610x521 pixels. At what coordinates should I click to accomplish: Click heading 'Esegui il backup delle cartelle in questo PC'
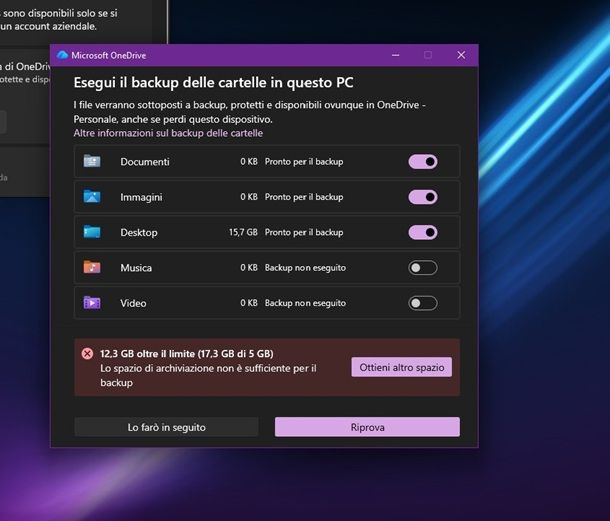pos(213,82)
